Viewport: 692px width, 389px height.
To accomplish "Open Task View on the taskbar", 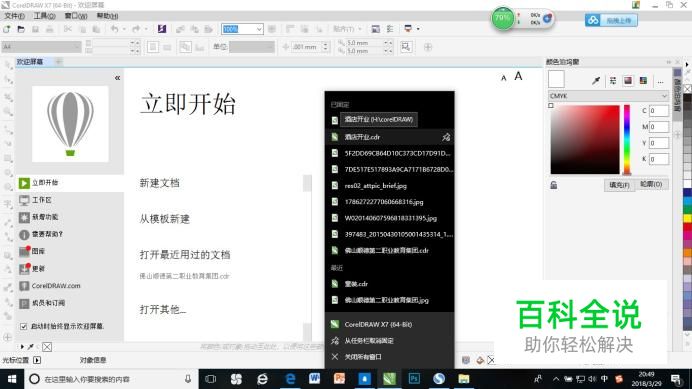I will (211, 379).
